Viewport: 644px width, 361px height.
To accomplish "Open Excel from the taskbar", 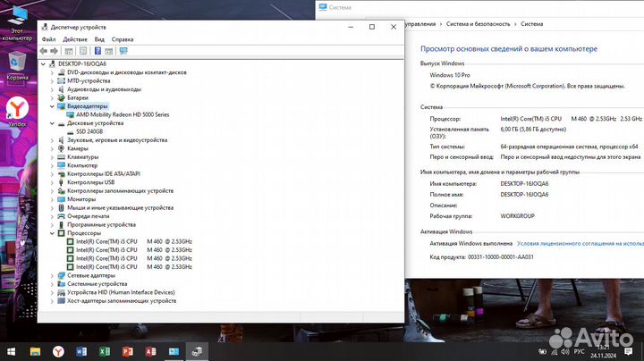I will click(105, 351).
